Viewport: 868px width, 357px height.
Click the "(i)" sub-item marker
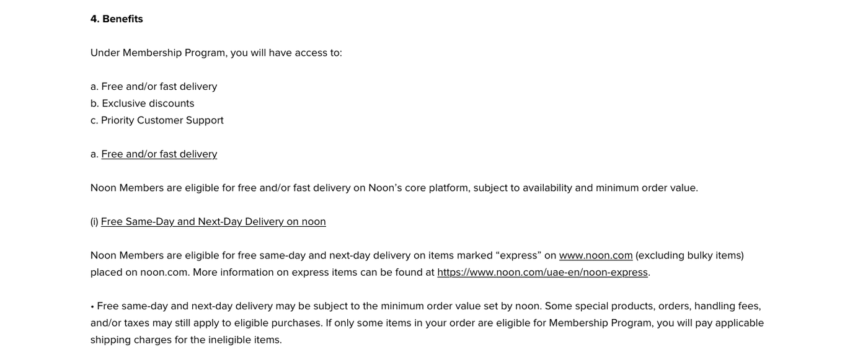click(x=94, y=221)
